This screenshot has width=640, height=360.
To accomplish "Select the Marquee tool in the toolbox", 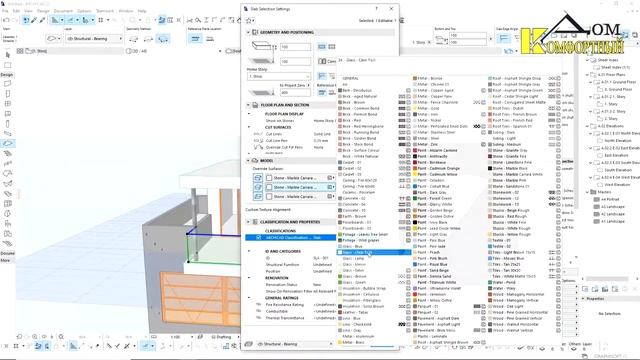I will tap(7, 65).
